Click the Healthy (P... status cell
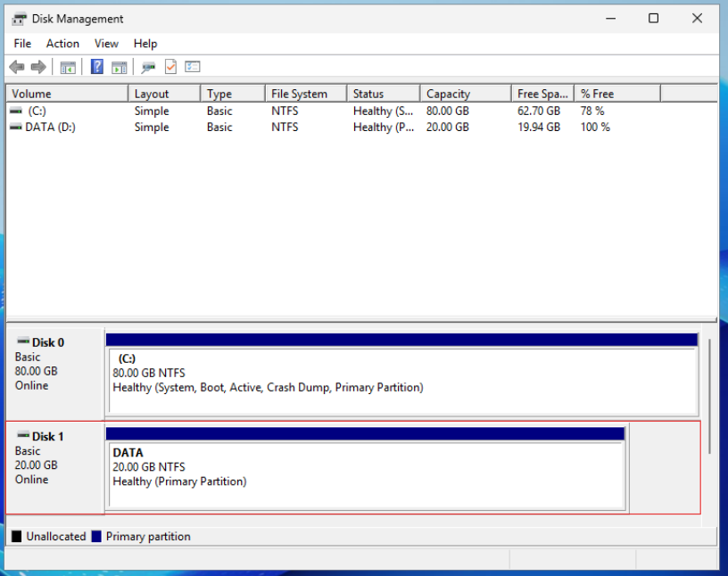Image resolution: width=728 pixels, height=576 pixels. (x=384, y=127)
